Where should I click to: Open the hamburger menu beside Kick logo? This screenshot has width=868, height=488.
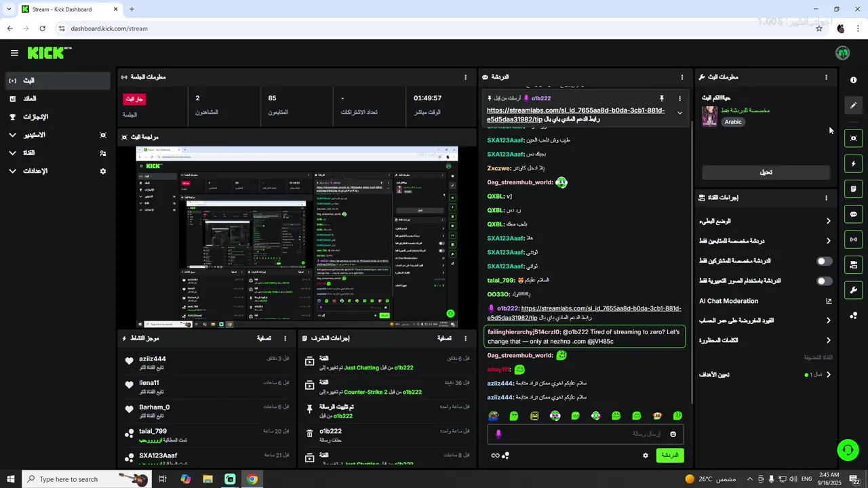tap(14, 53)
